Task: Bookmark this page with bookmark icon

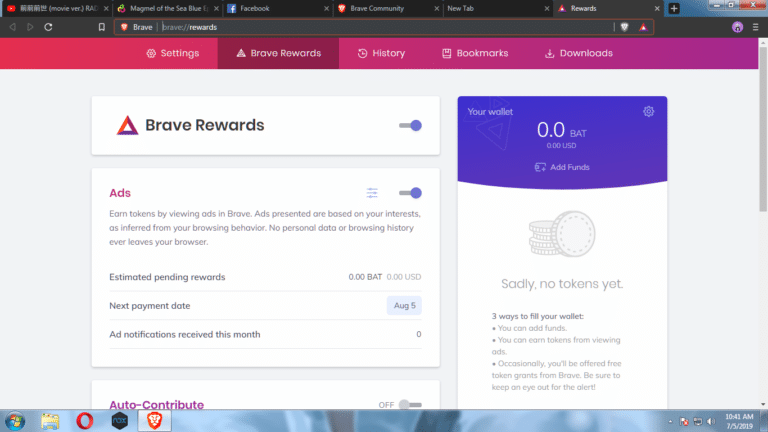Action: (x=101, y=27)
